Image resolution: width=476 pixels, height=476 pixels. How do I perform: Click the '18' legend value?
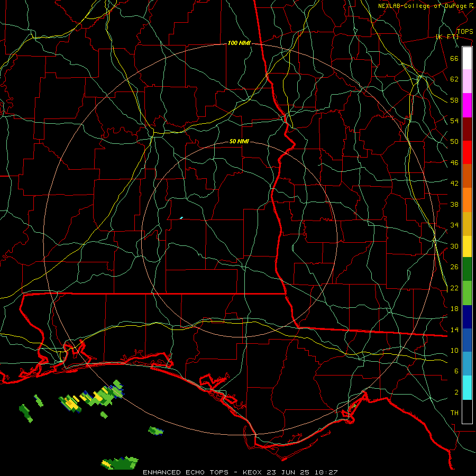pyautogui.click(x=454, y=309)
